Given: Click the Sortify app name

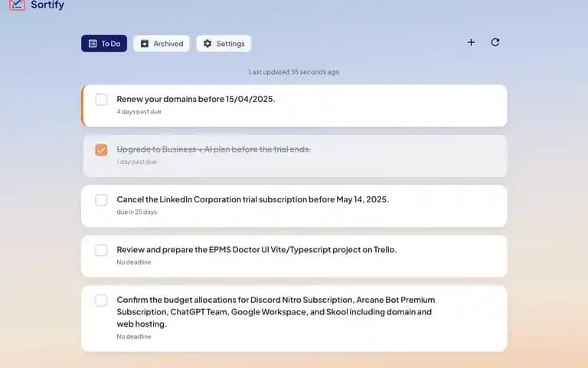Looking at the screenshot, I should pos(47,5).
